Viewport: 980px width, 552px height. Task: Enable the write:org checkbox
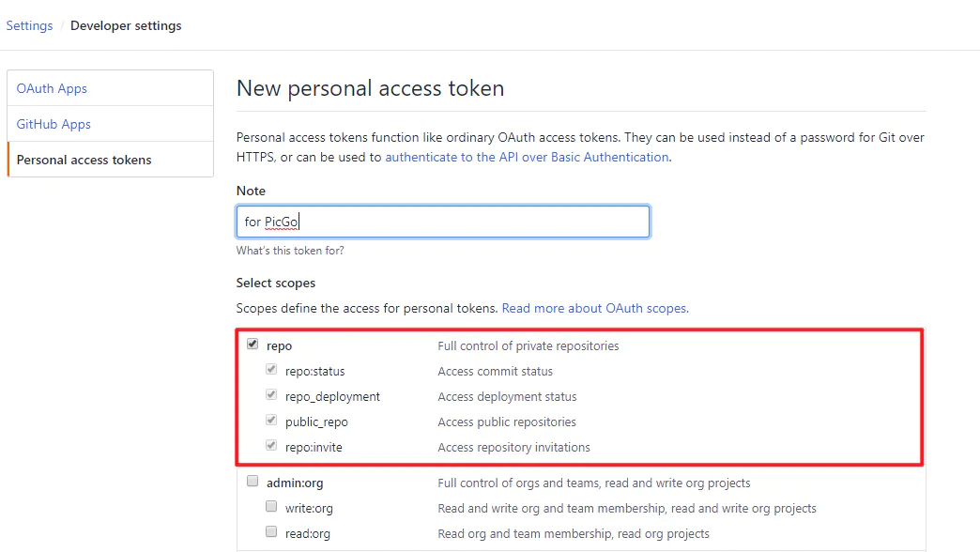(271, 507)
